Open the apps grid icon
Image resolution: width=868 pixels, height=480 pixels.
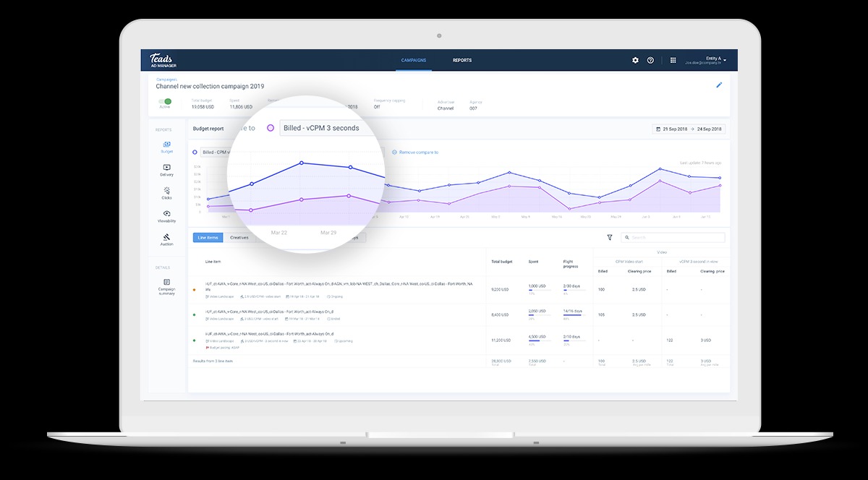point(673,60)
